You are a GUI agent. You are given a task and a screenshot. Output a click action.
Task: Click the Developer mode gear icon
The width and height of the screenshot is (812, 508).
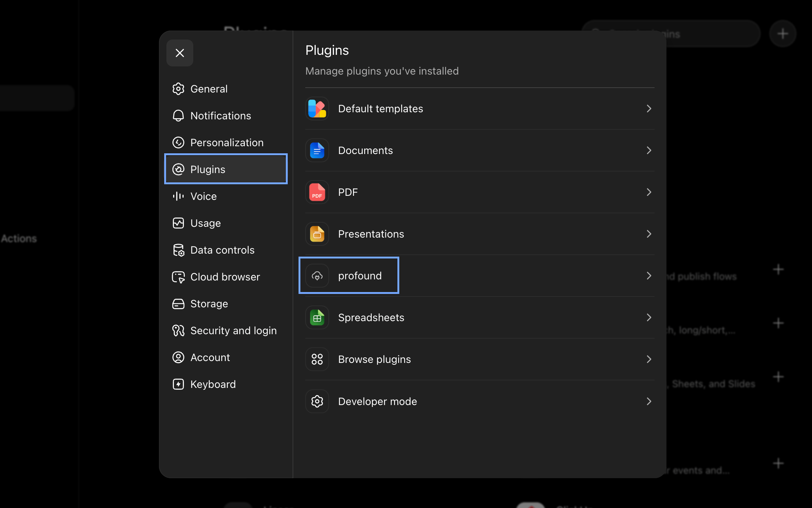click(317, 401)
